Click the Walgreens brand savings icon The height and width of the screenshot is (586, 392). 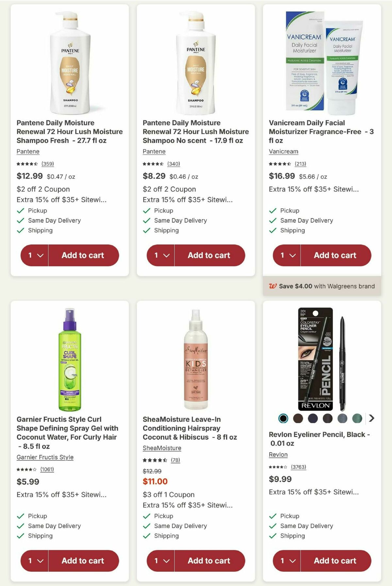[x=273, y=286]
